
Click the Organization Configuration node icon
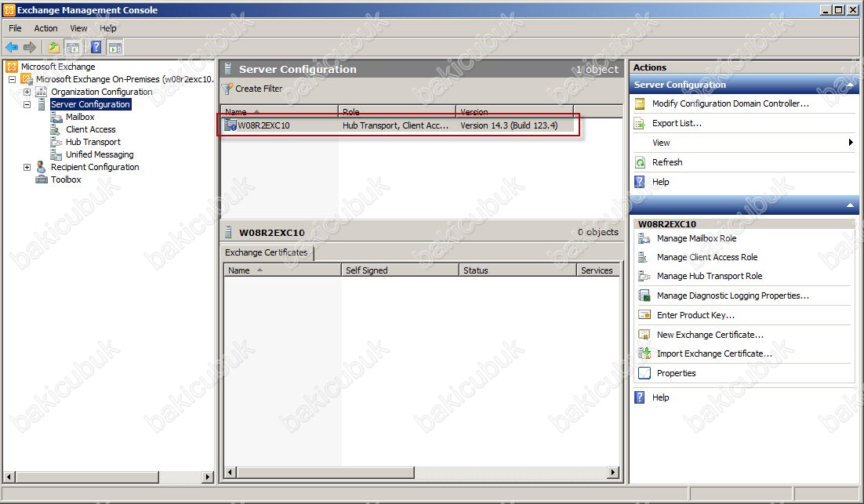pos(42,92)
